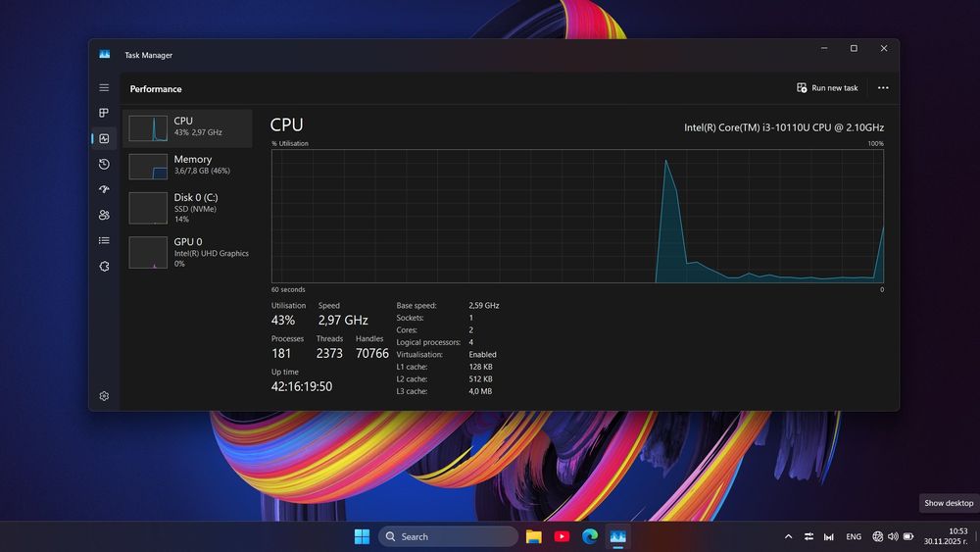Click the Memory mini graph thumbnail

[x=148, y=167]
